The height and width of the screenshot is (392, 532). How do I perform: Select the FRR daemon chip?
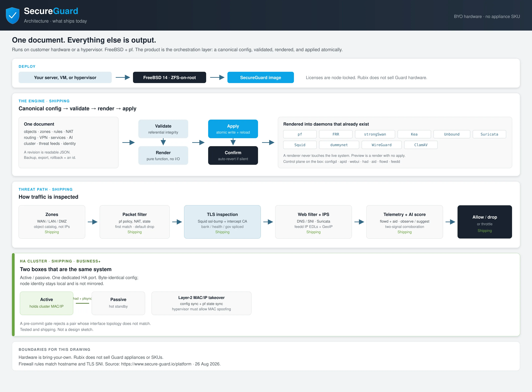[x=336, y=134]
